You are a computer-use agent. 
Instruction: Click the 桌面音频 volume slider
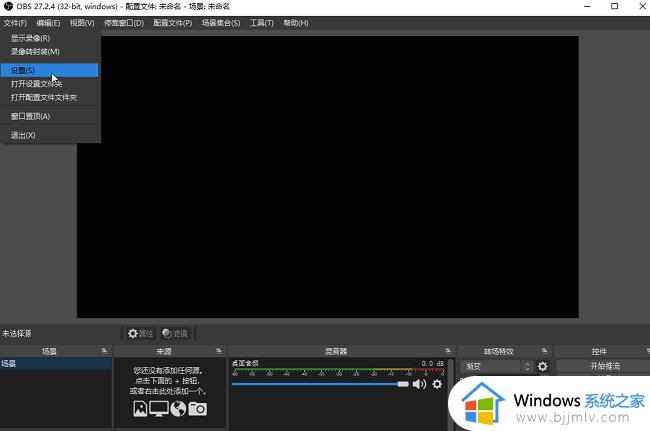pos(320,384)
